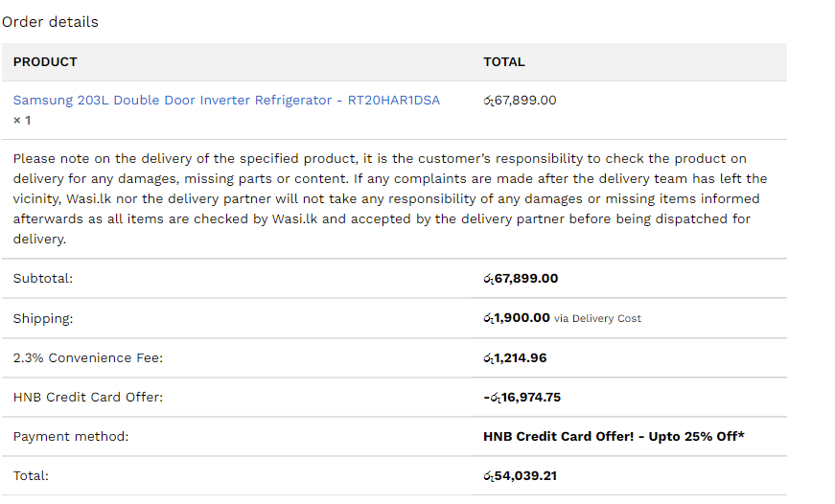
Task: Click the TOTAL column header
Action: (503, 61)
